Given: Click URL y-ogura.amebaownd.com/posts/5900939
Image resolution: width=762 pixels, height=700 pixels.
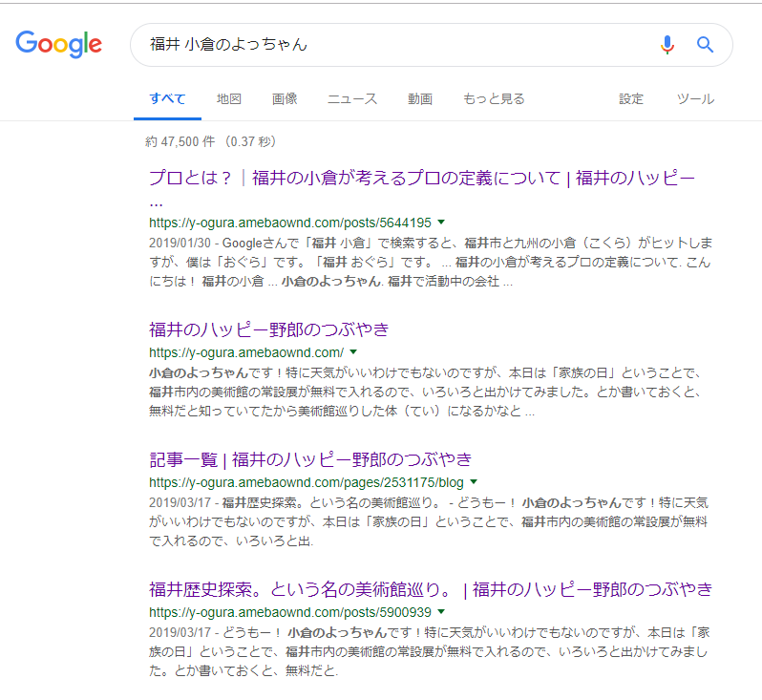Looking at the screenshot, I should coord(290,612).
